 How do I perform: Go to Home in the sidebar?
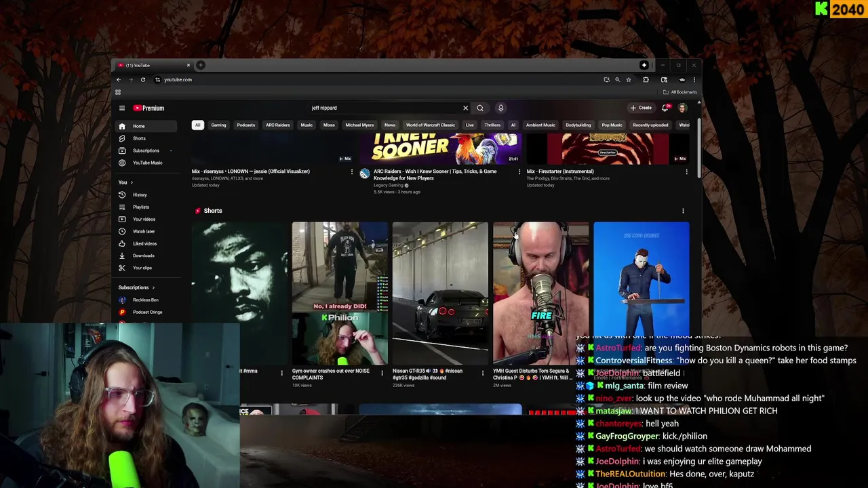(146, 126)
